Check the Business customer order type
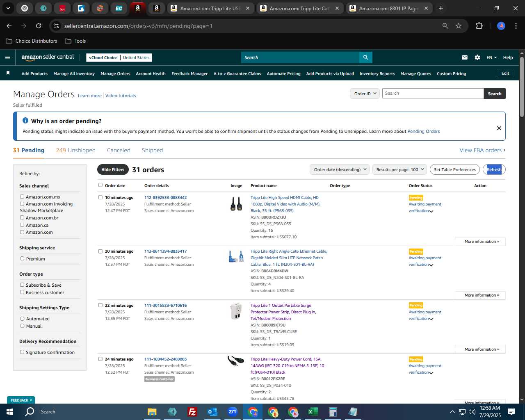525x420 pixels. (22, 292)
